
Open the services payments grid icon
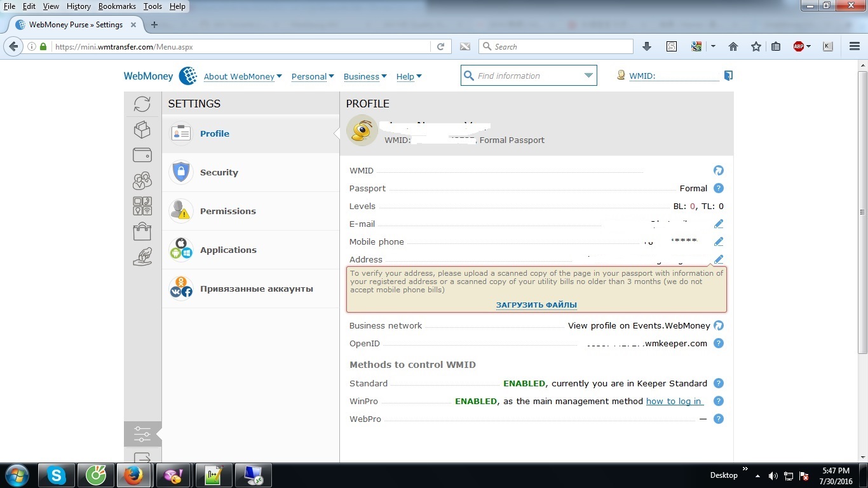point(142,206)
